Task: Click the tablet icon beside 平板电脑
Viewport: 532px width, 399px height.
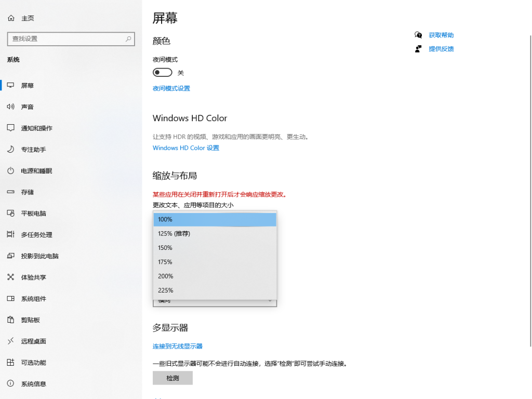Action: 11,213
